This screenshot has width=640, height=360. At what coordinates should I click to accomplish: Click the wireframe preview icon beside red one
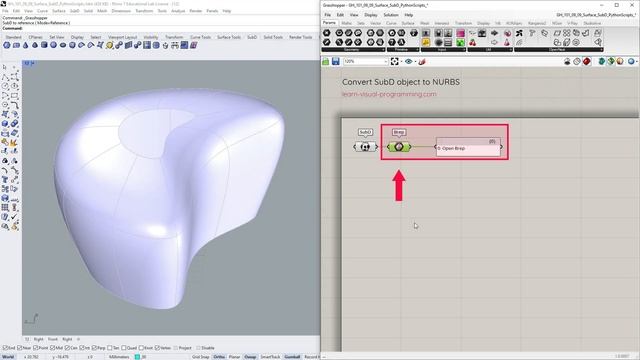(x=577, y=62)
